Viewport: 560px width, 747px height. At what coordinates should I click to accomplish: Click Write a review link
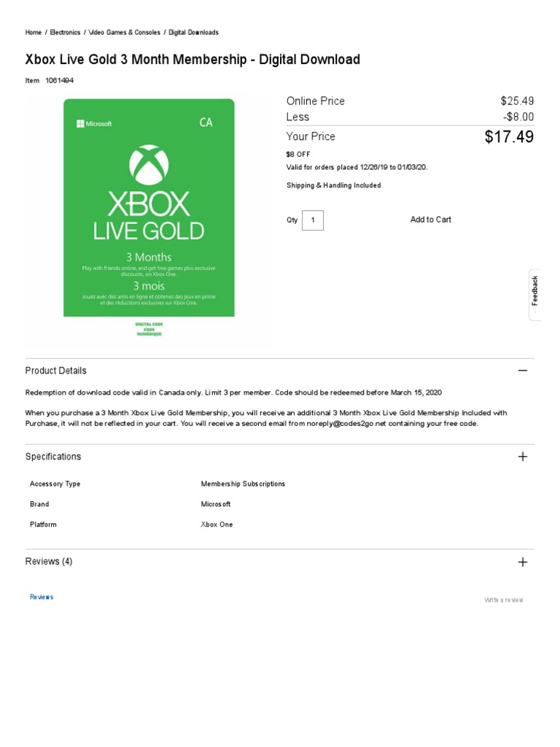click(x=504, y=600)
